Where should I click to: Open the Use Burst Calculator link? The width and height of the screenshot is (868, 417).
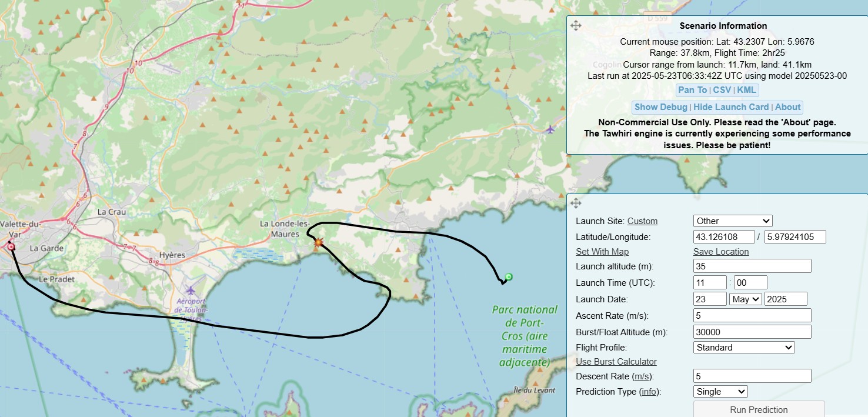click(x=616, y=362)
